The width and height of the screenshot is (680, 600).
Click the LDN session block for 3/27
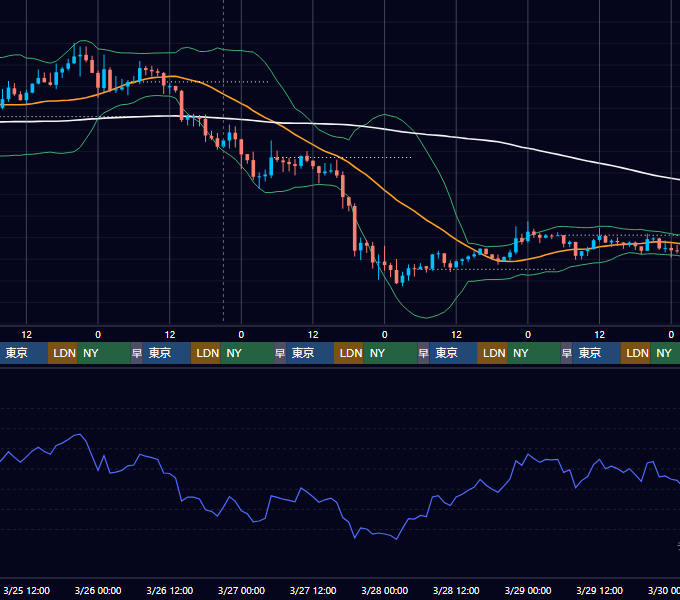click(x=349, y=353)
